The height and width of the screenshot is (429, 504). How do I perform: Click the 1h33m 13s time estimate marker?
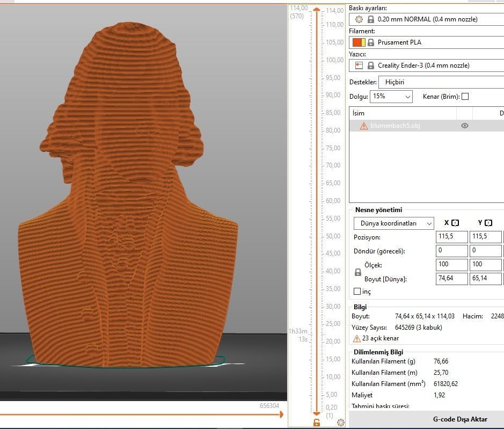tap(298, 335)
